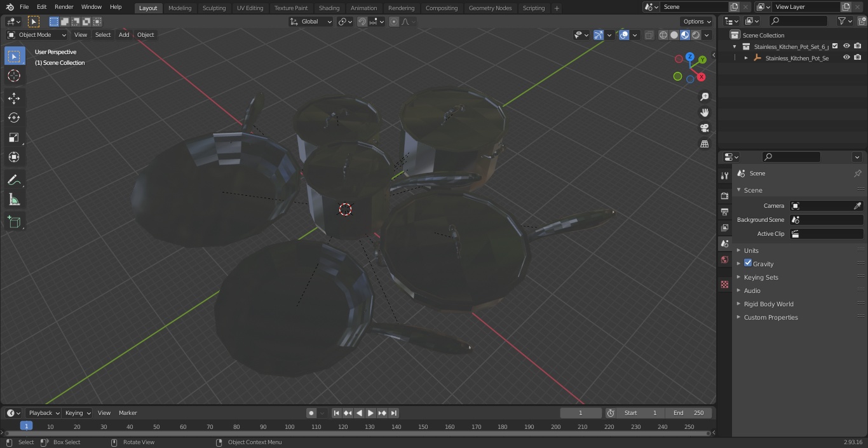Exclude collection from view layer checkbox

tap(836, 46)
